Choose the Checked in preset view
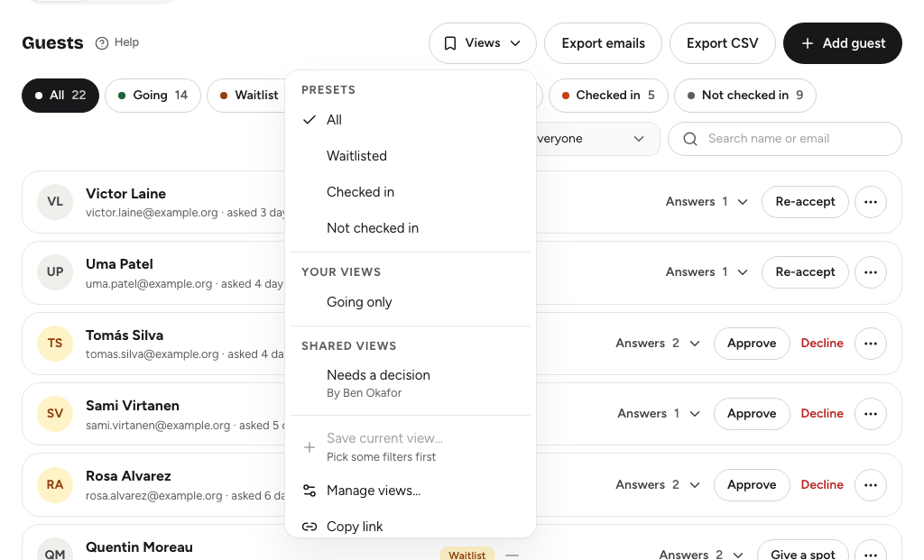The image size is (924, 560). click(x=411, y=192)
